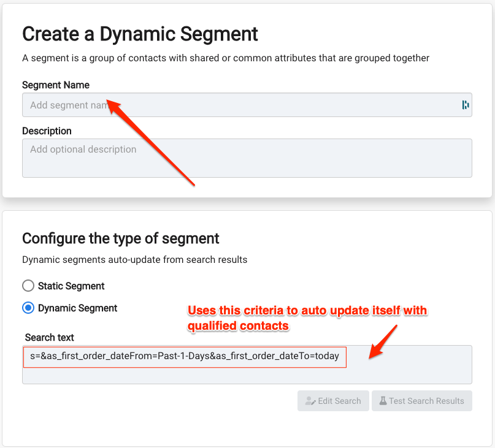Click the Edit Search button

pos(333,401)
